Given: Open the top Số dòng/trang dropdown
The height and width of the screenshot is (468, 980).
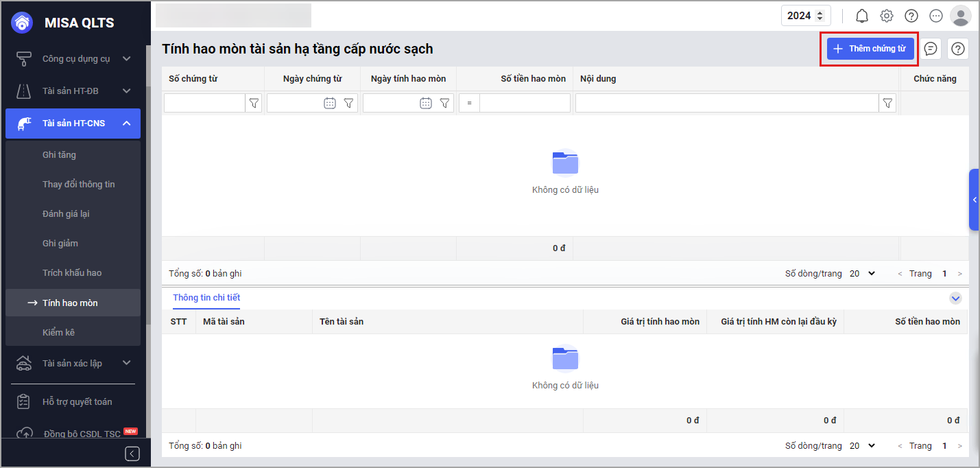Looking at the screenshot, I should click(863, 273).
